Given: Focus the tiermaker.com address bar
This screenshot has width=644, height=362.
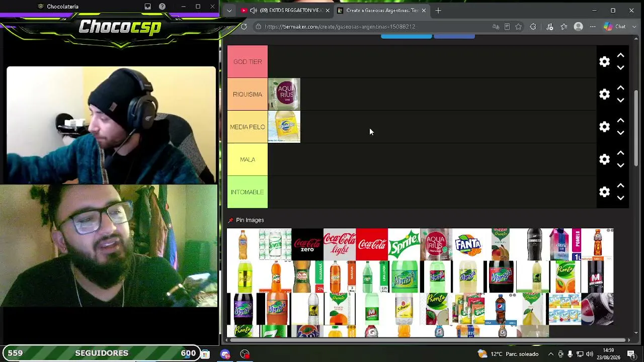Looking at the screenshot, I should (340, 27).
